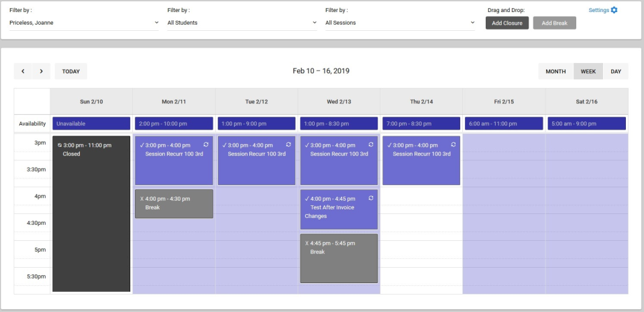Viewport: 644px width, 312px height.
Task: Click checkmark on Wednesday 3:00 pm session
Action: point(306,145)
